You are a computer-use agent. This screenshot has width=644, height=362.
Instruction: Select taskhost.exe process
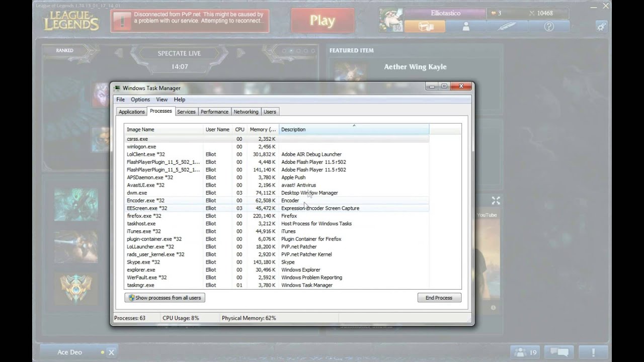[x=277, y=224]
